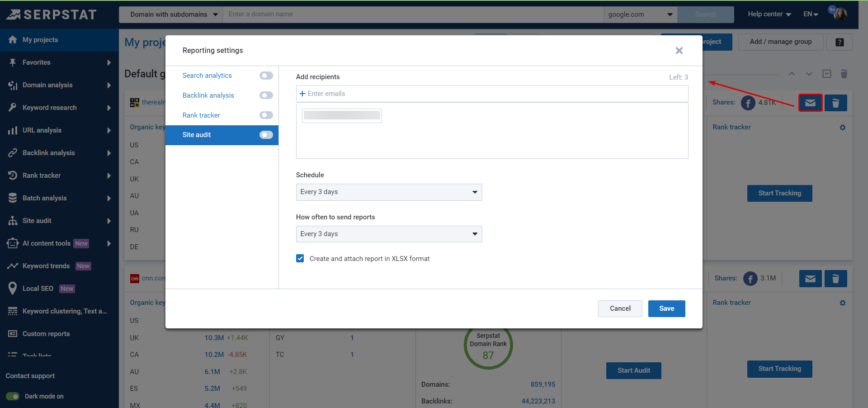Screen dimensions: 868x408
Task: Click the Rank tracker settings gear icon
Action: pyautogui.click(x=842, y=128)
